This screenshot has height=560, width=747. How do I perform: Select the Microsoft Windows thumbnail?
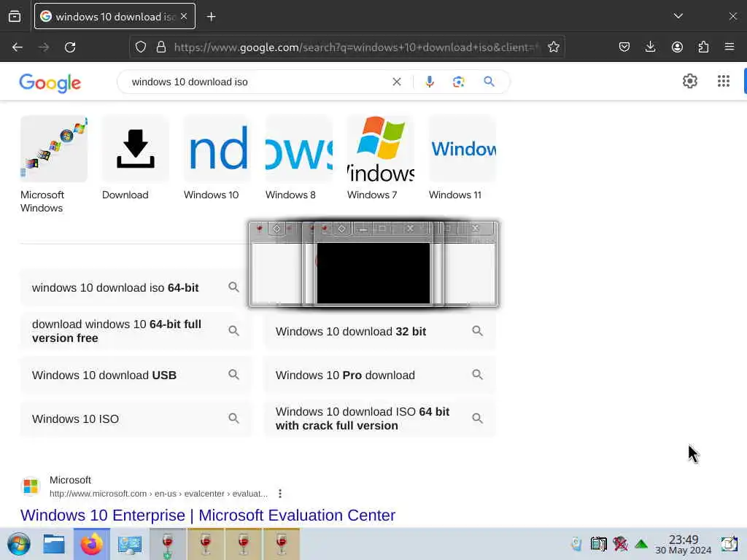click(54, 165)
